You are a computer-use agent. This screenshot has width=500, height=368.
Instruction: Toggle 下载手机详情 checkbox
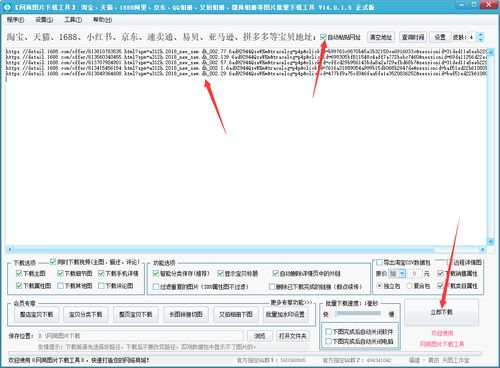point(101,274)
